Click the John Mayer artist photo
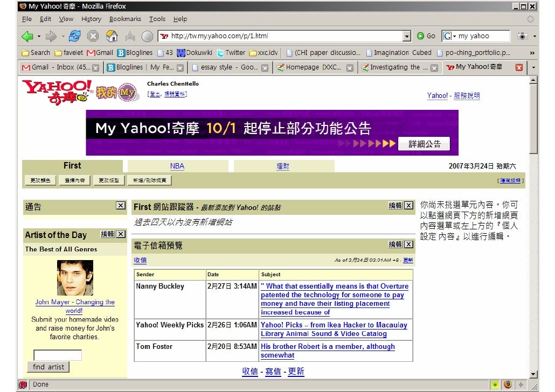 75,278
